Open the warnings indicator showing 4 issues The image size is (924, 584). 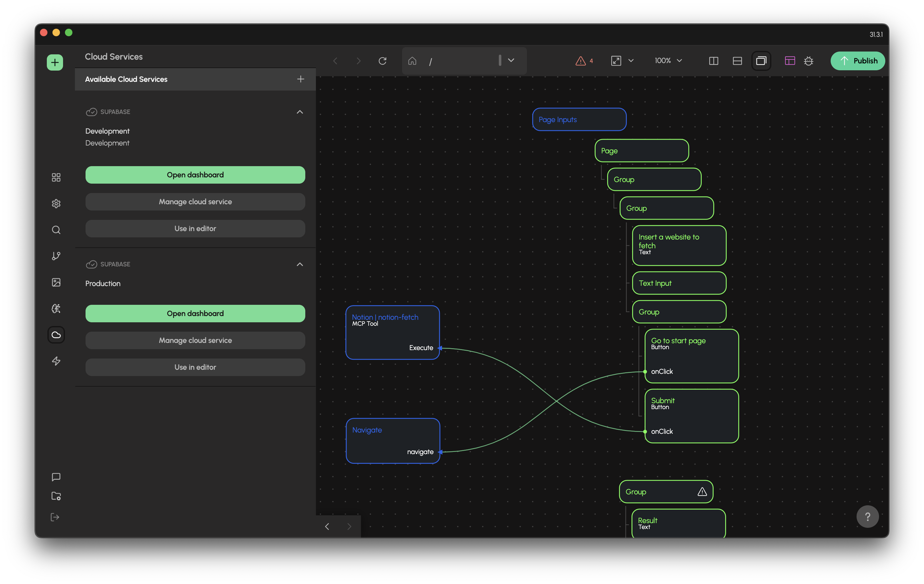[584, 61]
